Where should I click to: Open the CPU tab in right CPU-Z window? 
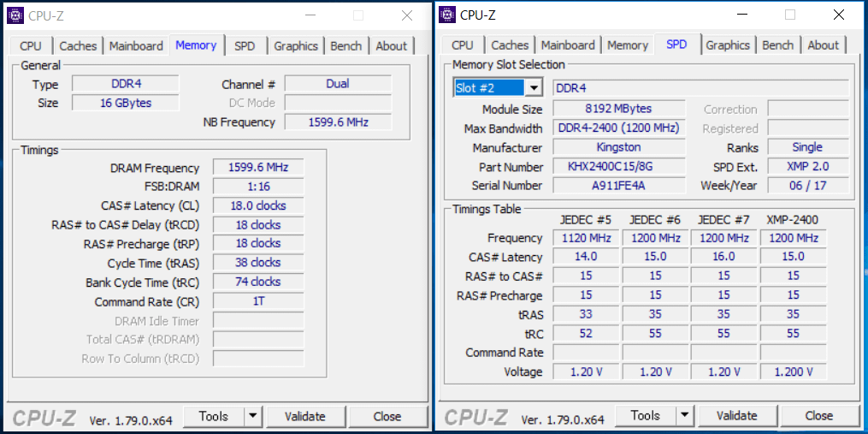click(463, 45)
